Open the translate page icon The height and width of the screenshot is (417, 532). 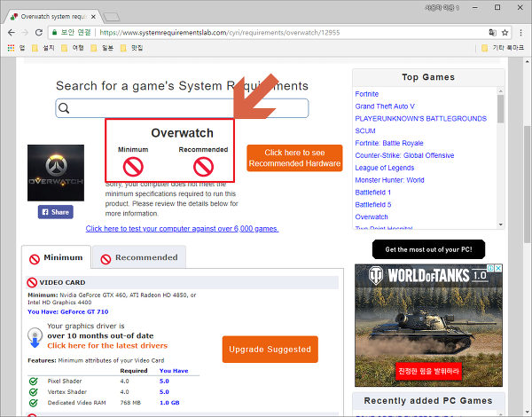pos(492,33)
